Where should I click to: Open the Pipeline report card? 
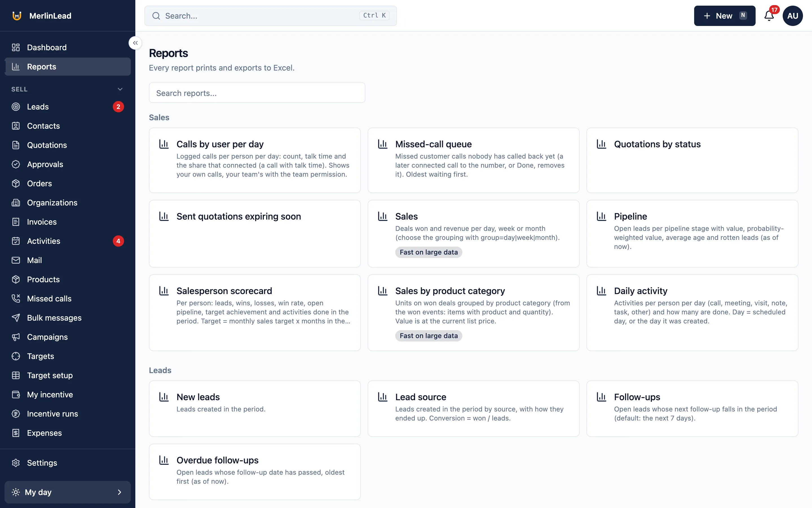692,233
